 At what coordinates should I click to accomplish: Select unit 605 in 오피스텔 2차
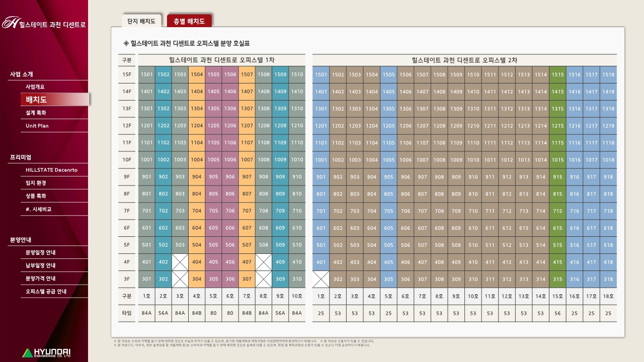pyautogui.click(x=388, y=228)
